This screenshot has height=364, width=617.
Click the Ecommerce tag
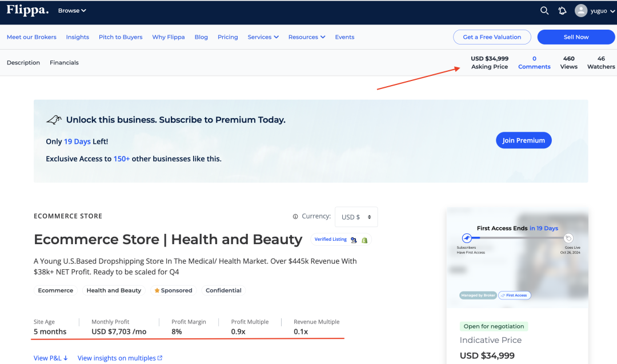click(x=55, y=290)
